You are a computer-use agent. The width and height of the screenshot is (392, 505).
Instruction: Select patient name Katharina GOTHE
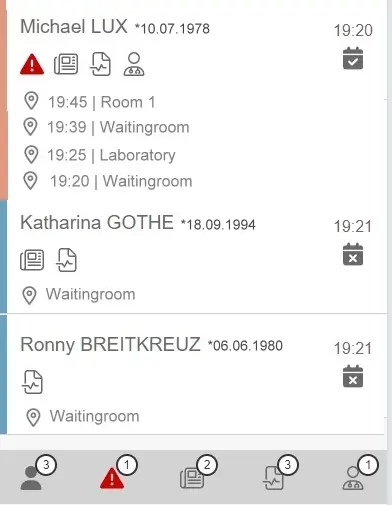tap(97, 222)
